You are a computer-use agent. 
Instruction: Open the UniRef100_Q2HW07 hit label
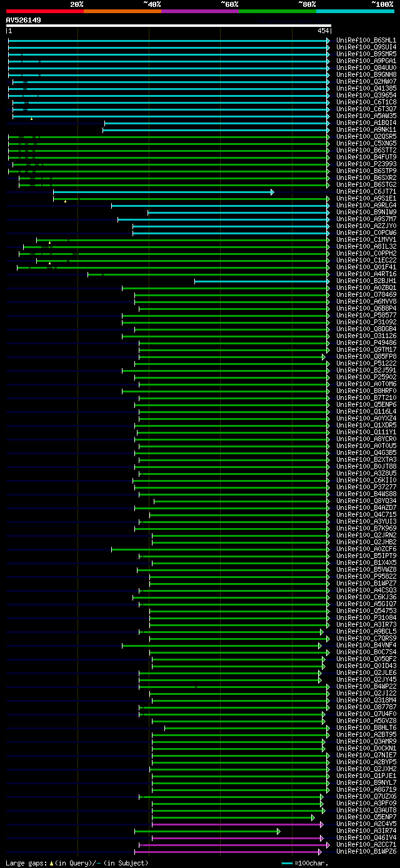coord(366,81)
